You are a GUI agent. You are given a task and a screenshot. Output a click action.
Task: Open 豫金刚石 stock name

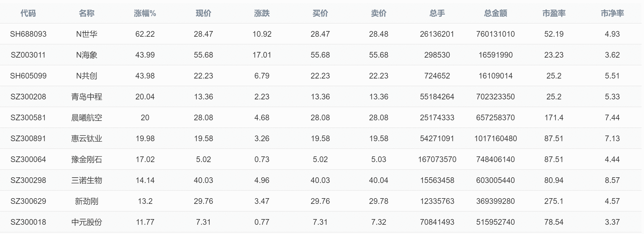pos(86,159)
